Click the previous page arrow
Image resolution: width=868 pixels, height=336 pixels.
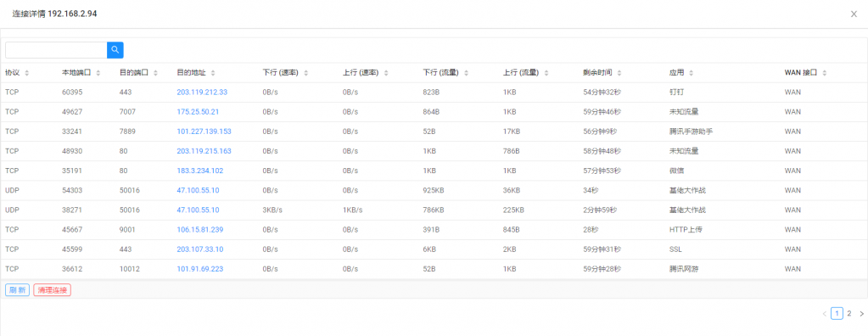pyautogui.click(x=824, y=313)
